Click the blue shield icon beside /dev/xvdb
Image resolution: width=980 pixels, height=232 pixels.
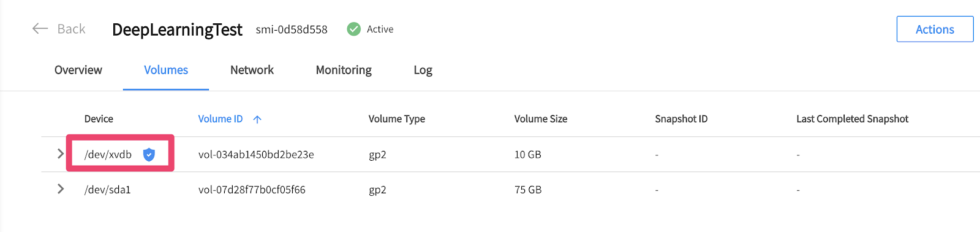point(149,155)
